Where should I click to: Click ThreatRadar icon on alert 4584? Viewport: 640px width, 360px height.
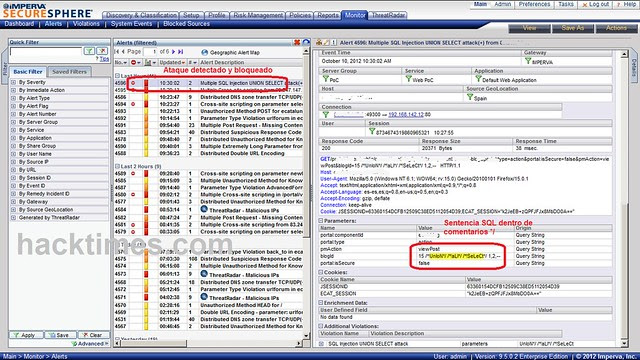pyautogui.click(x=204, y=209)
